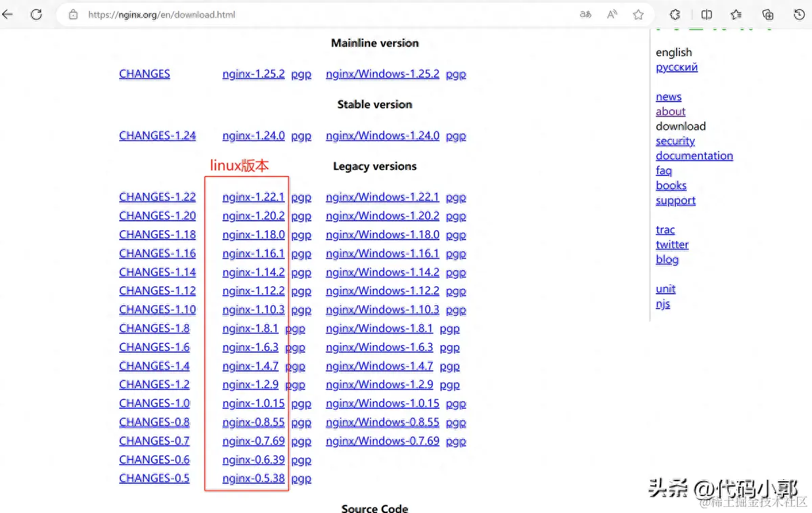Open the njs link

pyautogui.click(x=663, y=304)
